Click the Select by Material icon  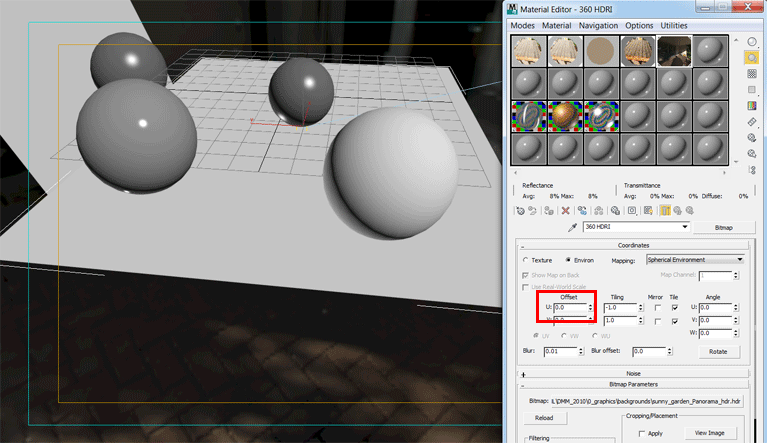(x=752, y=154)
